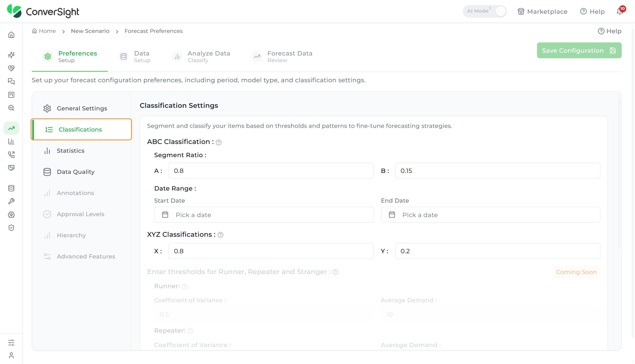Switch to the Analyze Data Classify tab
635x364 pixels.
tap(201, 57)
